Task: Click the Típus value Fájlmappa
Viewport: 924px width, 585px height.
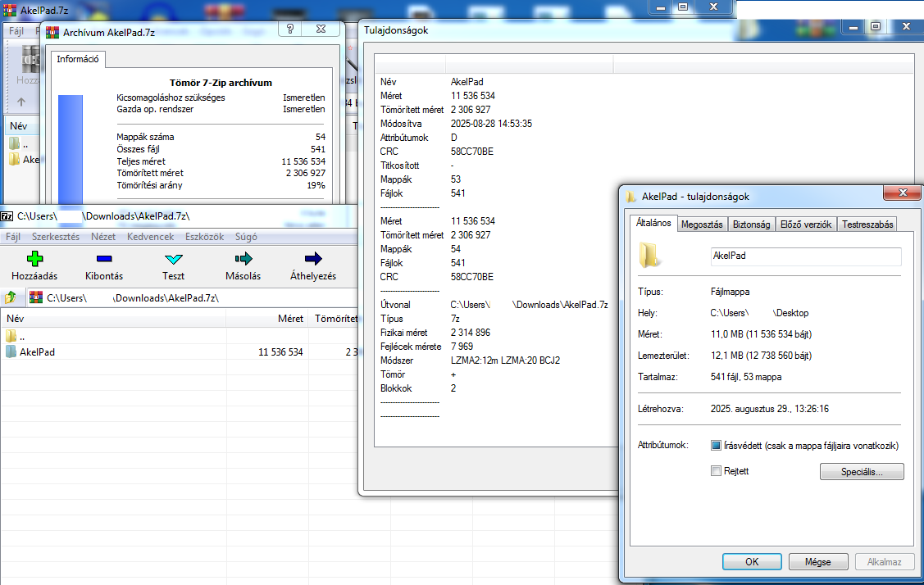Action: pos(731,292)
